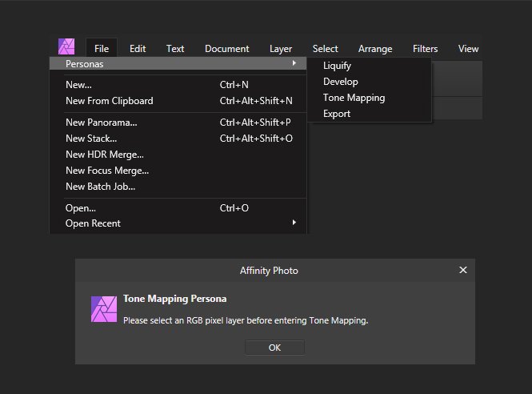Screen dimensions: 532x394
Task: Open the Text menu
Action: click(x=175, y=49)
